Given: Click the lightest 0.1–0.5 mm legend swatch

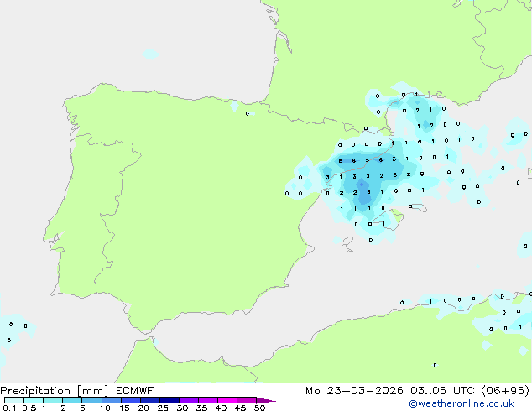Looking at the screenshot, I should (14, 400).
